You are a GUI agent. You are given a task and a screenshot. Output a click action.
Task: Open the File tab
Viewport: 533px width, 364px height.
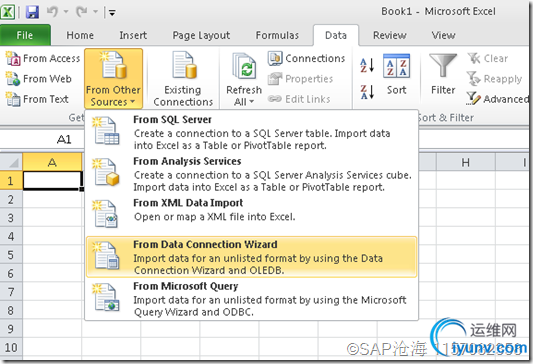point(25,35)
